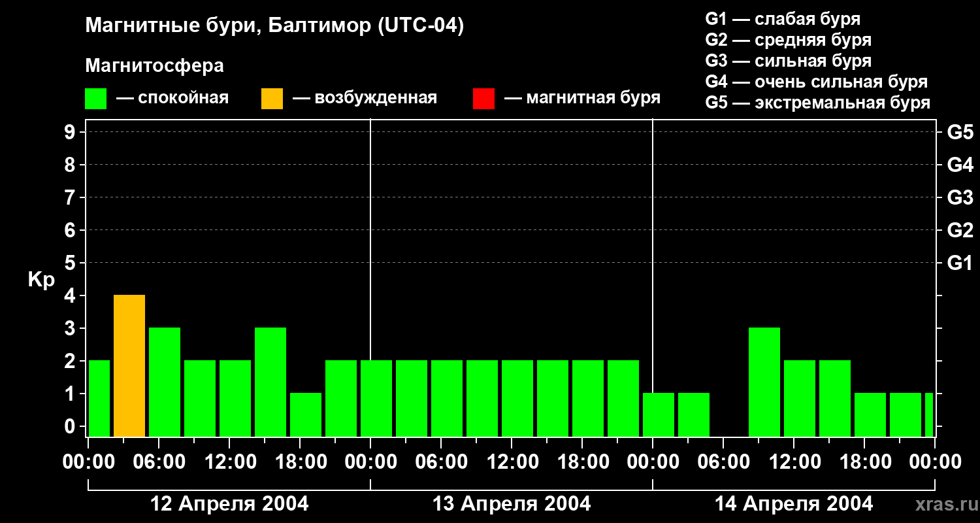Click the '— магнитная буря' legend label

click(582, 99)
